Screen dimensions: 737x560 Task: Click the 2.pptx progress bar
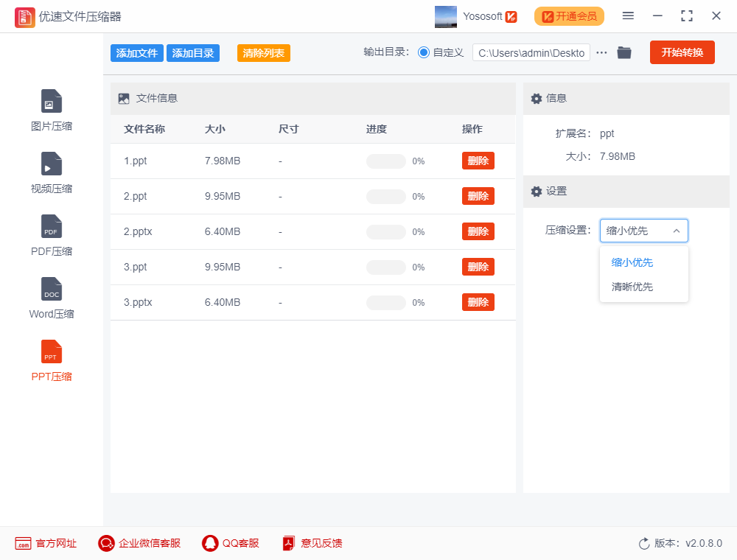coord(386,232)
